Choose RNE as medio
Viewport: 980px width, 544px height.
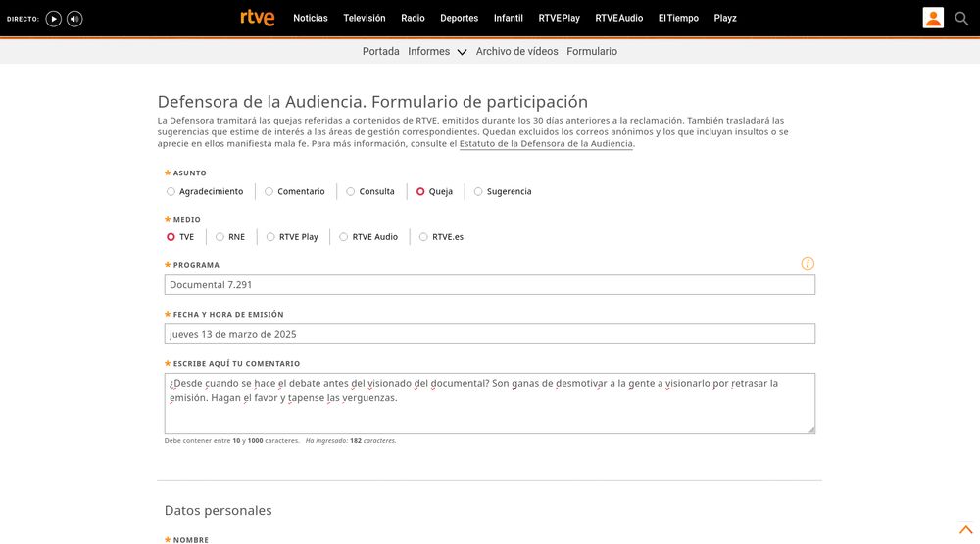point(220,237)
